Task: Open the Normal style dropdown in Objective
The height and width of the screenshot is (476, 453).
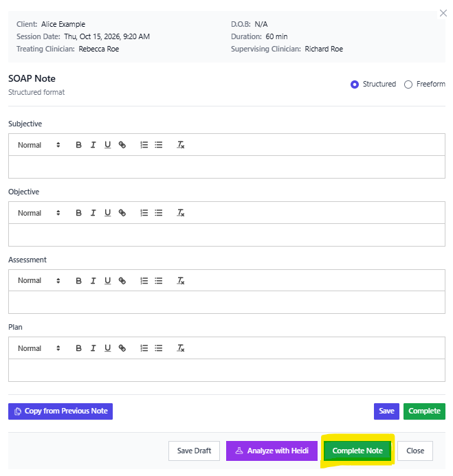Action: pyautogui.click(x=39, y=213)
